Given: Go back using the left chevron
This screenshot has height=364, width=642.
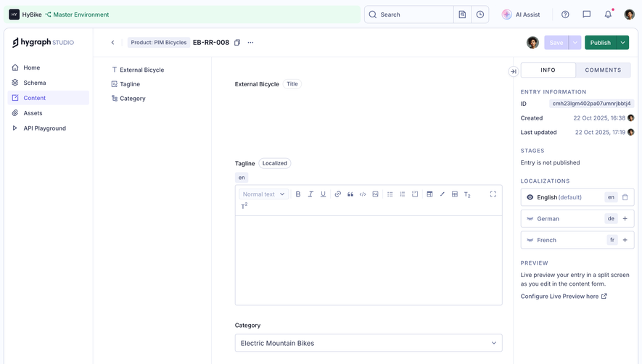Looking at the screenshot, I should [x=112, y=43].
